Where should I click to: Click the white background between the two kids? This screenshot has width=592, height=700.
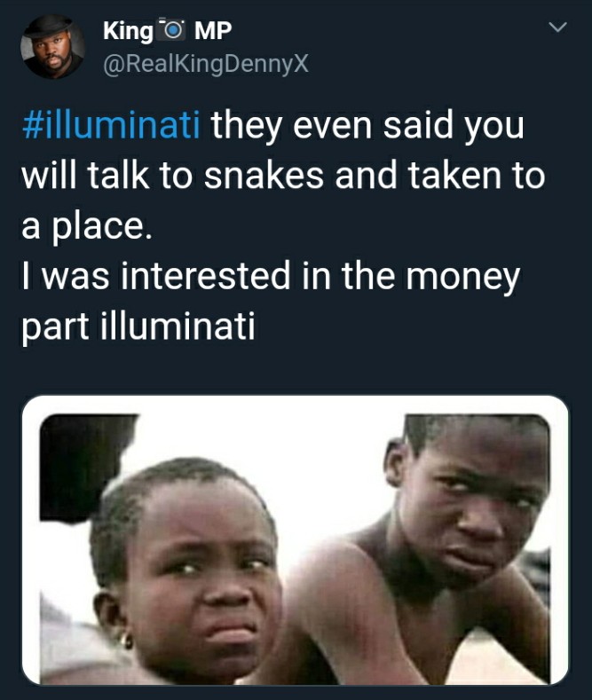[321, 468]
